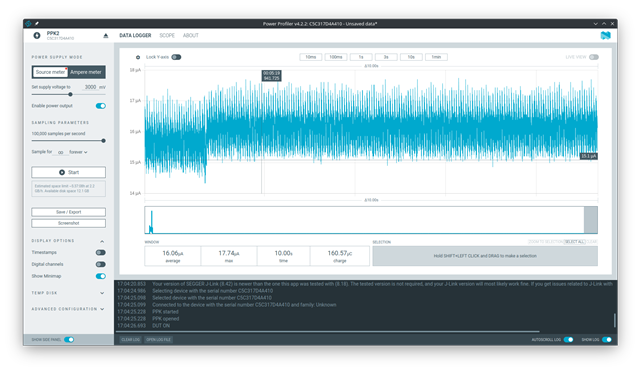
Task: Disable the power output toggle
Action: 101,106
